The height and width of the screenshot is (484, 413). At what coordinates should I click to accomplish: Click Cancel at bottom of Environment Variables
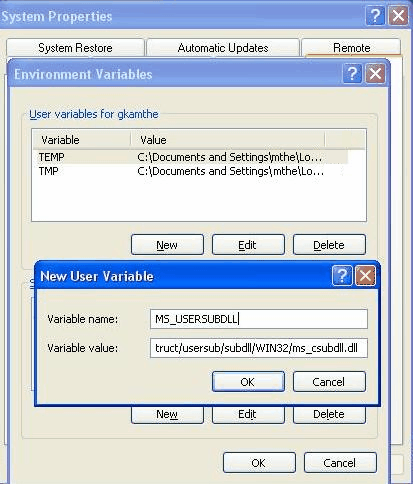(340, 463)
